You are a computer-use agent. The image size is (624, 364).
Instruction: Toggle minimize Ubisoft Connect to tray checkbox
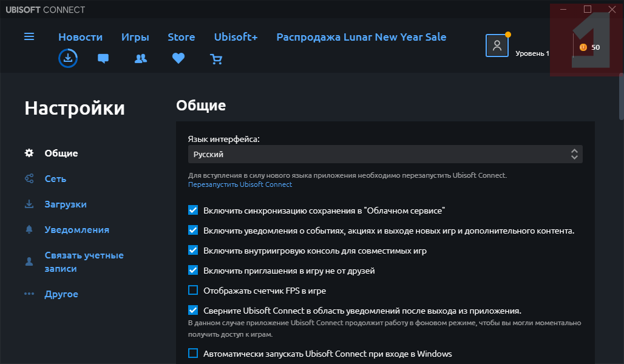coord(193,310)
